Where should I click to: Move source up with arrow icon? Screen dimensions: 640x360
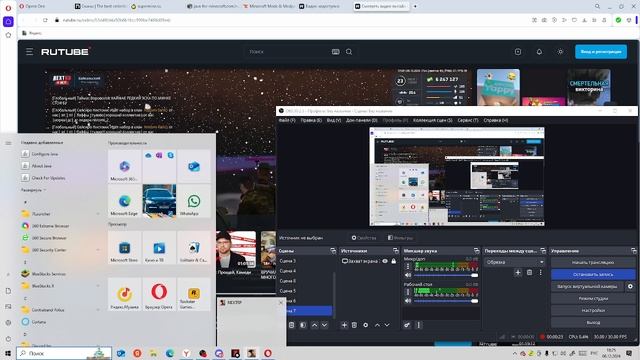[x=377, y=325]
